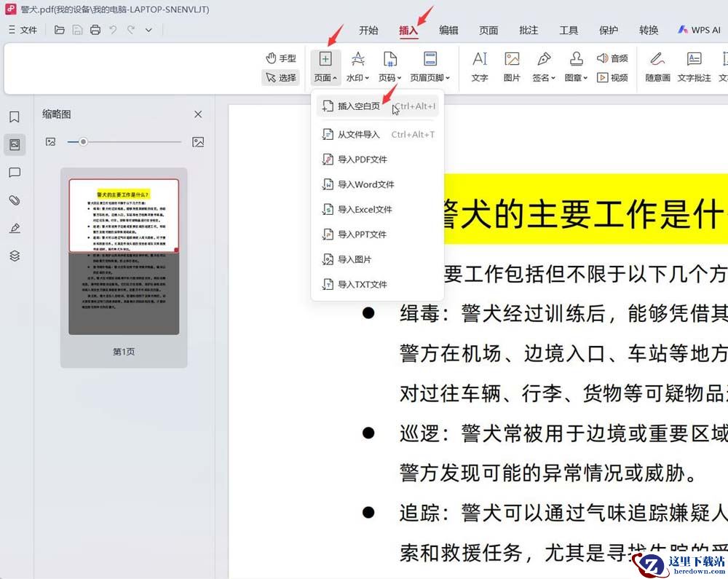
Task: Switch to the 批注 tab
Action: click(x=529, y=30)
